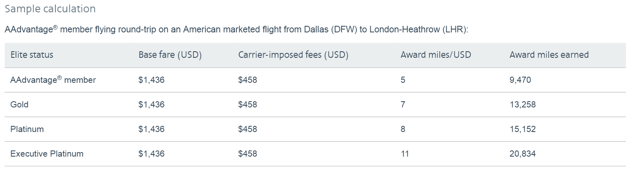This screenshot has height=173, width=644.
Task: Click the Executive Platinum row label
Action: click(47, 154)
